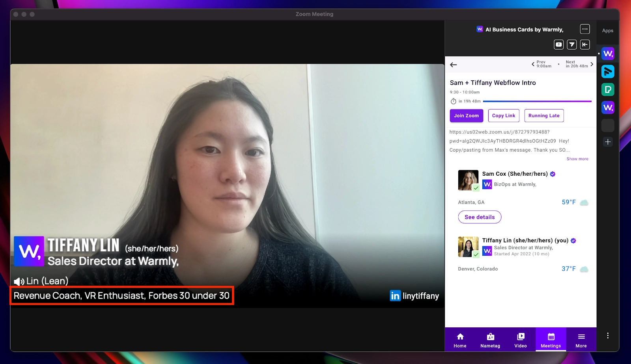Click the Denver, Colorado location text
Image resolution: width=631 pixels, height=364 pixels.
click(478, 269)
